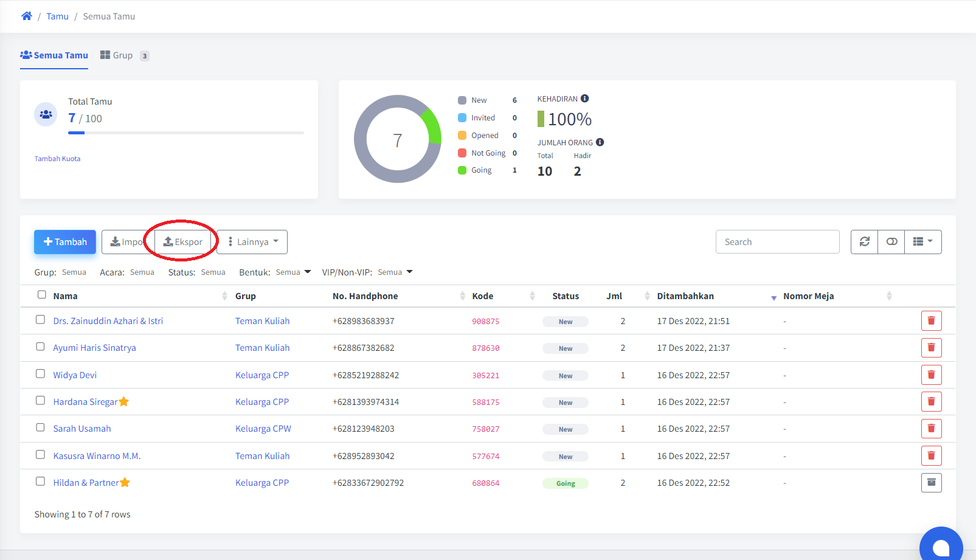Click the New legend color swatch
The height and width of the screenshot is (560, 976).
pos(462,100)
